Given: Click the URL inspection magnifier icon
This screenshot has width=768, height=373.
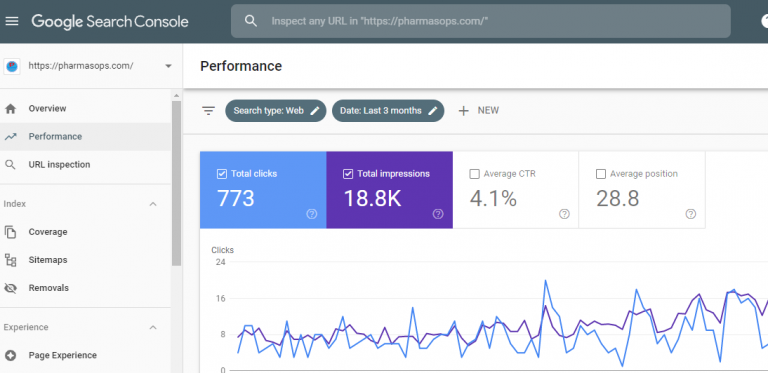Looking at the screenshot, I should click(10, 164).
